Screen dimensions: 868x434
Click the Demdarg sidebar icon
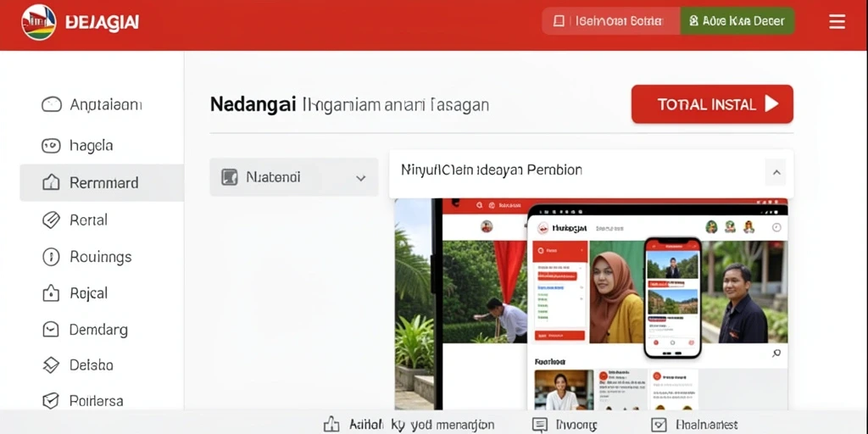[x=51, y=330]
